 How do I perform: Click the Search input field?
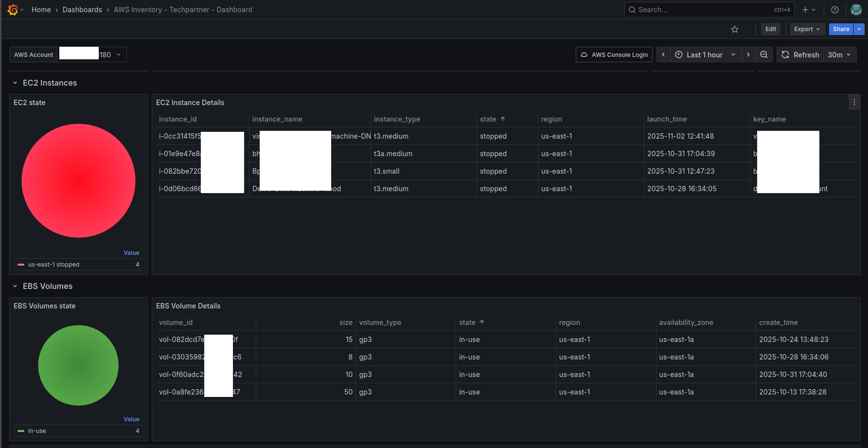pos(709,10)
